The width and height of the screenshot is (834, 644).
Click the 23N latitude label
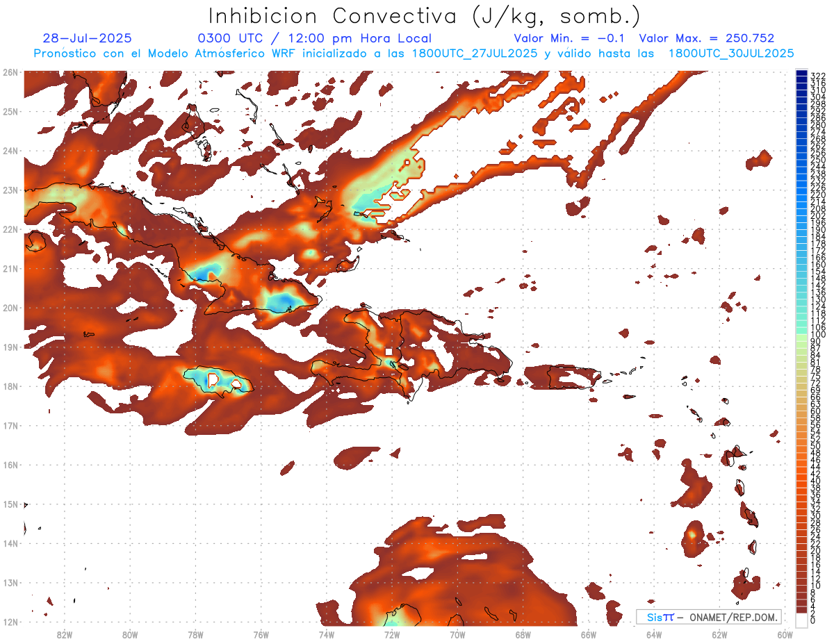point(10,190)
